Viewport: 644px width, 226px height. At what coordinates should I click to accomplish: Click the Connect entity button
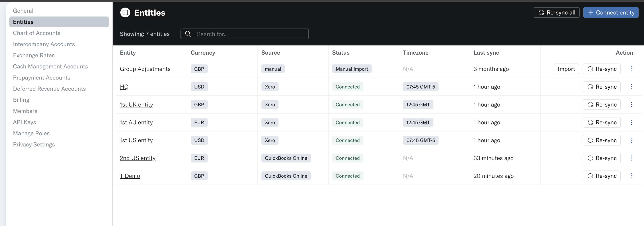coord(611,12)
